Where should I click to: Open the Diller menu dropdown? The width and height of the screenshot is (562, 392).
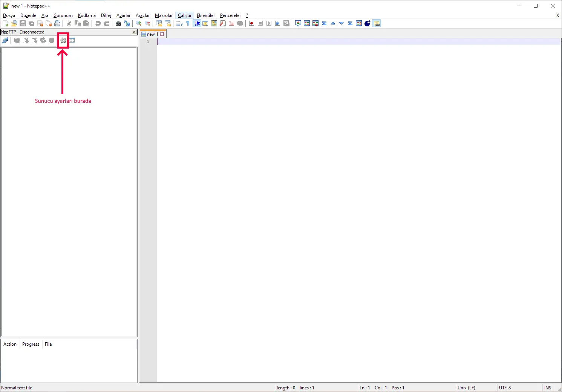click(x=106, y=15)
